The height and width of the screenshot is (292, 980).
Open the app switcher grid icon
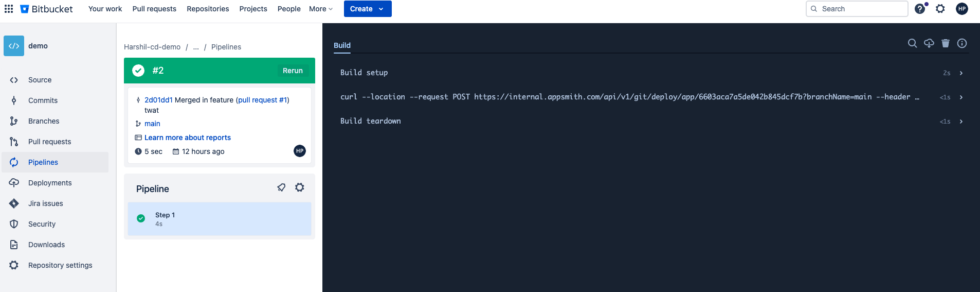point(9,9)
